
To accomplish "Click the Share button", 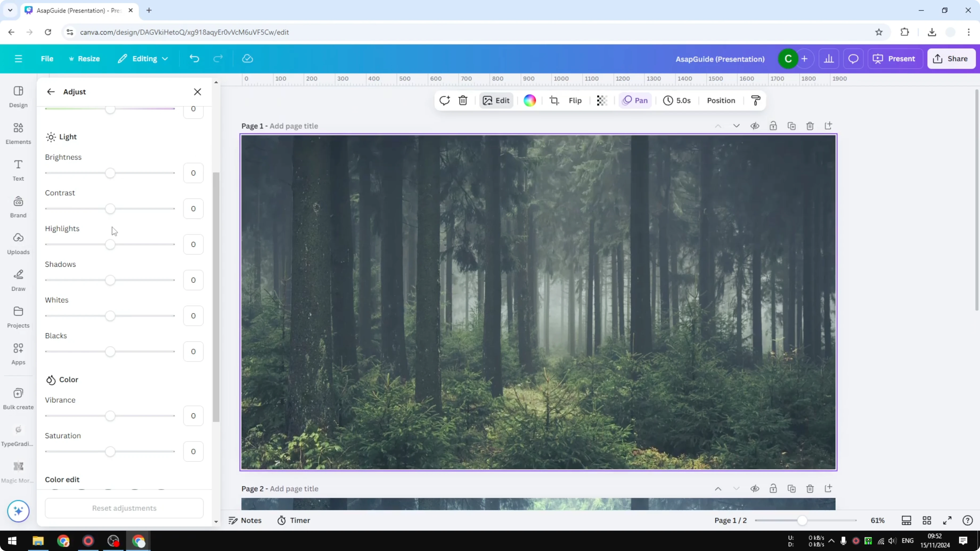I will (x=952, y=59).
